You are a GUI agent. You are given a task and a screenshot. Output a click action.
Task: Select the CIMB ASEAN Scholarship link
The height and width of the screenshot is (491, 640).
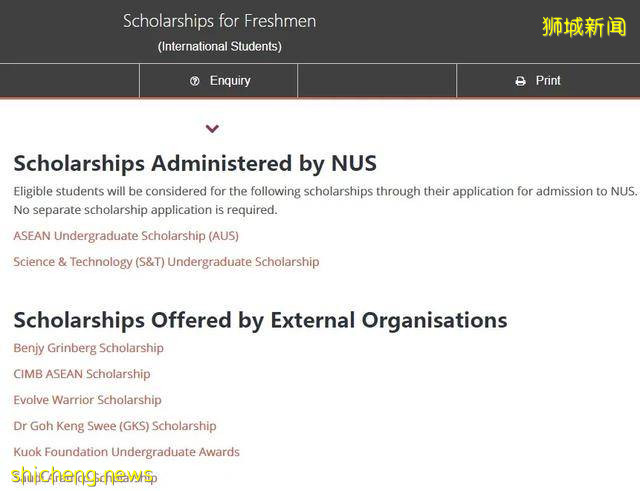click(82, 374)
